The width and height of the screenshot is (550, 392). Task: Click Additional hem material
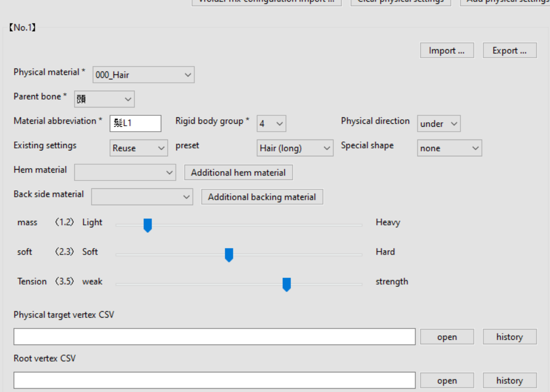click(238, 172)
